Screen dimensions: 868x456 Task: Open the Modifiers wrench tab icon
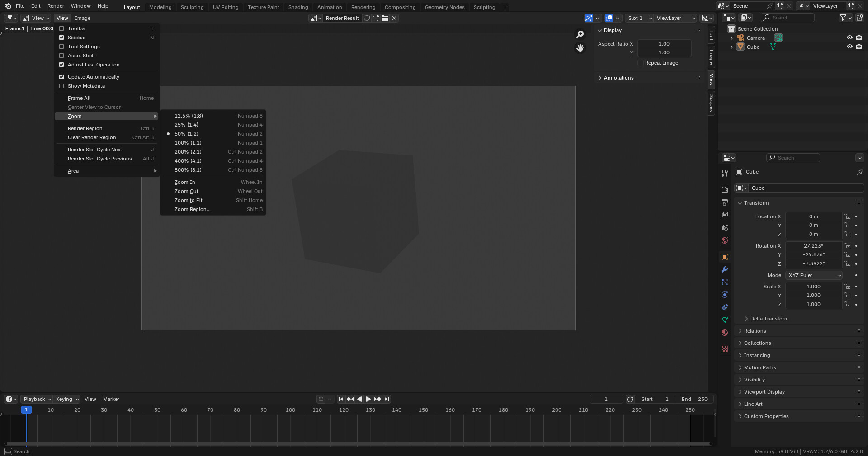725,269
